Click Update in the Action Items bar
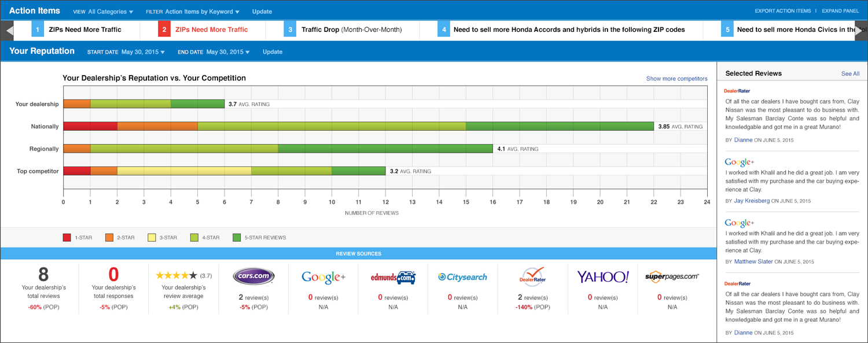Viewport: 868px width, 343px height. [262, 12]
